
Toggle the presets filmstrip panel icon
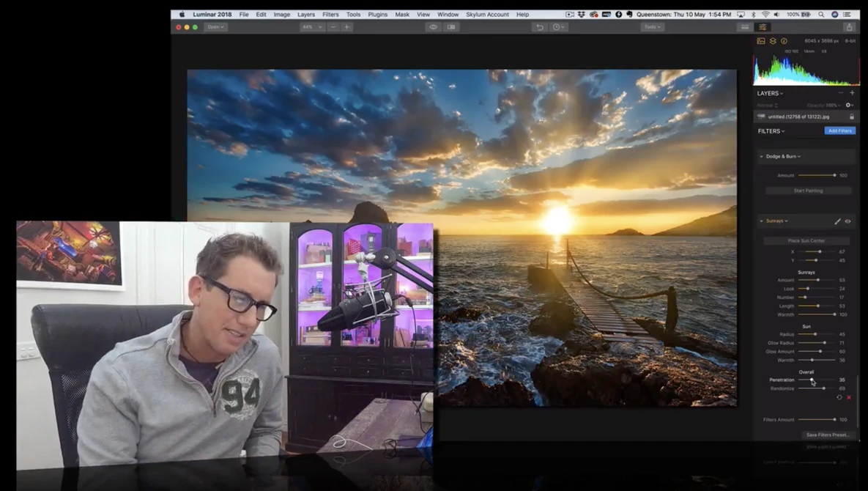tap(745, 26)
